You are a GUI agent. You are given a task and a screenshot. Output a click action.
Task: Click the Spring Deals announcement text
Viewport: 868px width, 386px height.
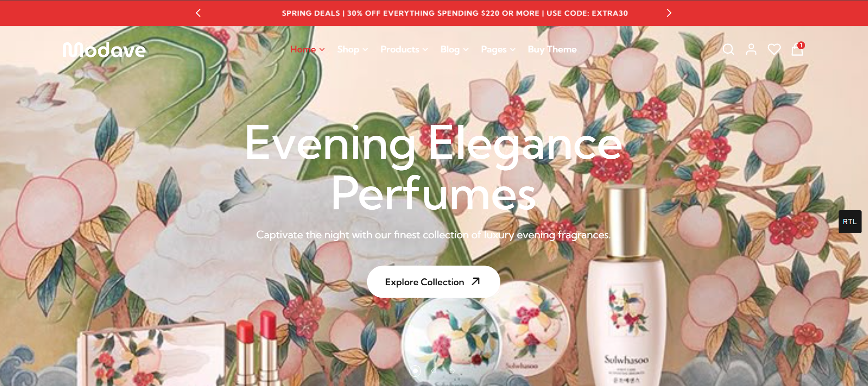[x=455, y=13]
